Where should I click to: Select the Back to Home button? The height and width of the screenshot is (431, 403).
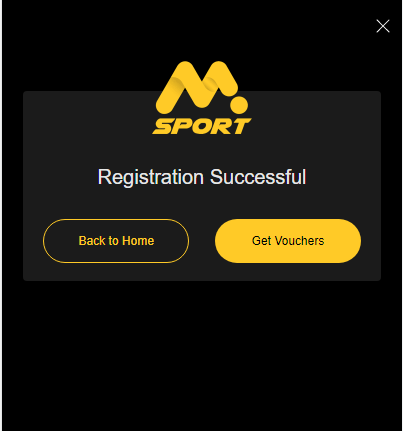(x=116, y=241)
